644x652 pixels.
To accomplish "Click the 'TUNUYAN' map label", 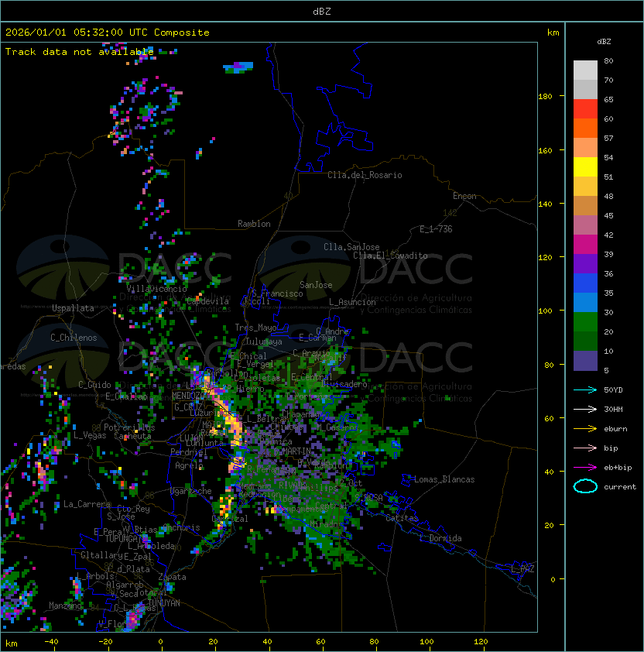I will [x=164, y=603].
